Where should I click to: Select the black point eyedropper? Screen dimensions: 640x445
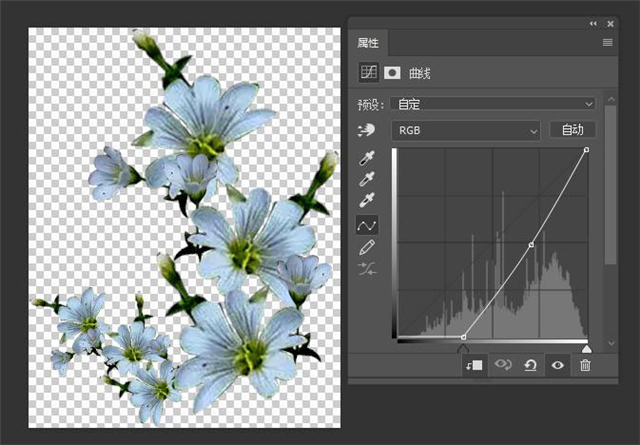[367, 160]
